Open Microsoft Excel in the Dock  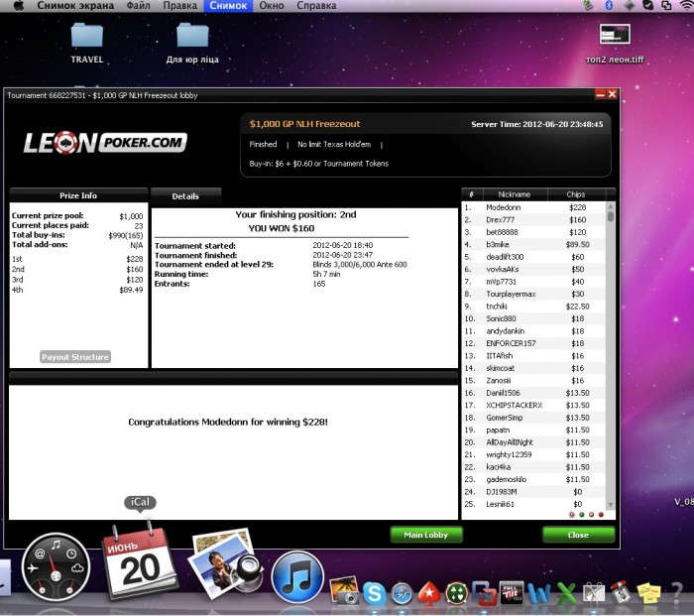pyautogui.click(x=566, y=593)
